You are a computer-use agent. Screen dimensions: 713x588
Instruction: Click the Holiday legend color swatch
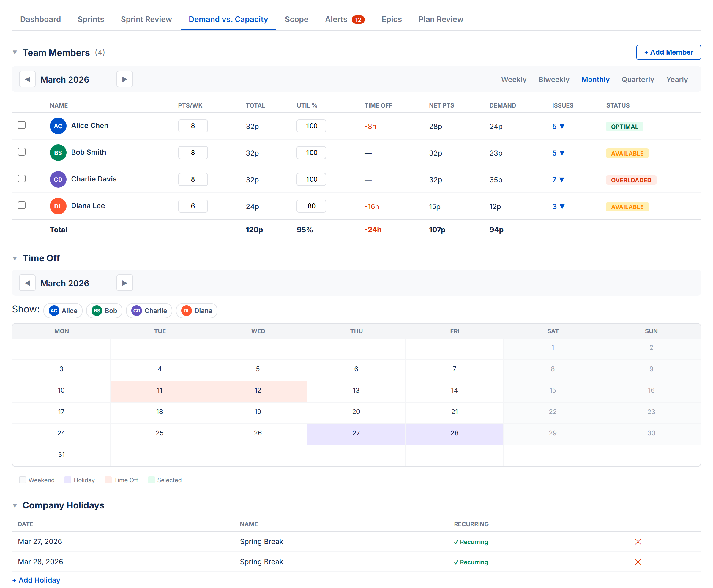point(67,480)
